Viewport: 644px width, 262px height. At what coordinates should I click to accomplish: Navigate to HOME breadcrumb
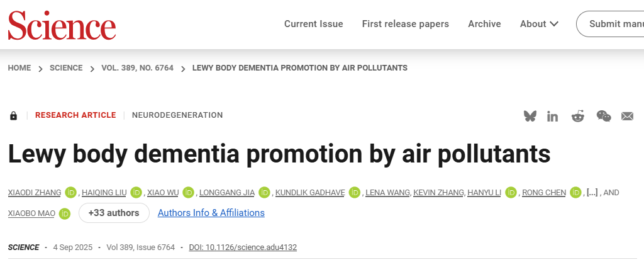click(x=19, y=68)
